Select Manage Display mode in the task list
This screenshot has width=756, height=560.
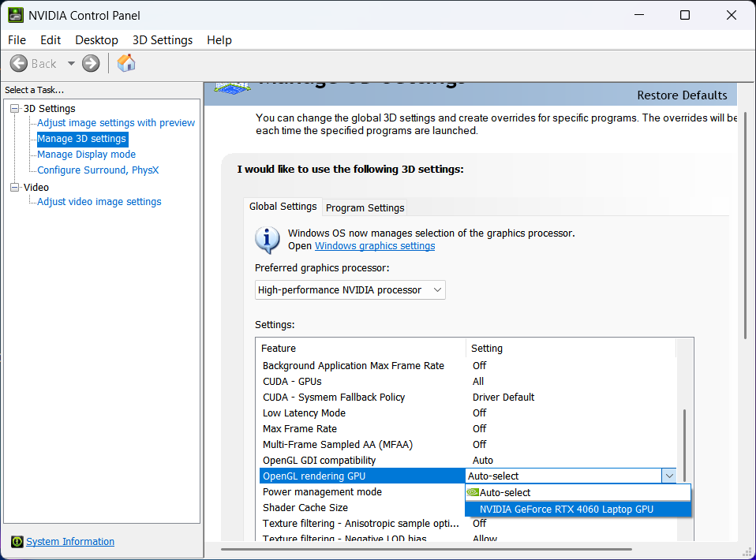click(86, 154)
